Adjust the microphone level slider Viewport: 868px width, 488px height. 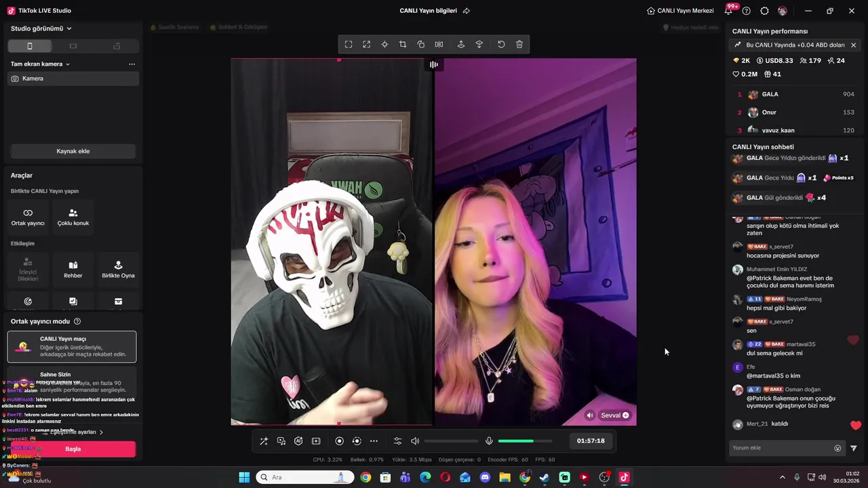coord(526,441)
